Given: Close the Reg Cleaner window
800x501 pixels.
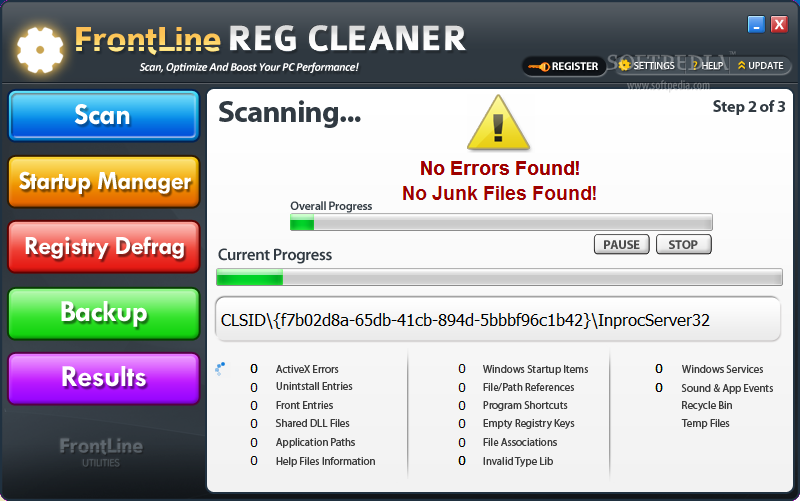Looking at the screenshot, I should click(779, 24).
